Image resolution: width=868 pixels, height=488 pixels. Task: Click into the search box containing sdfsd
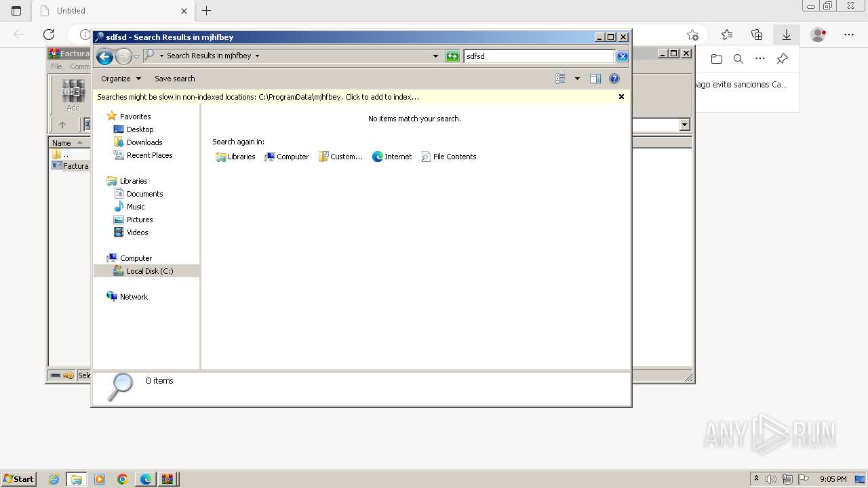539,56
